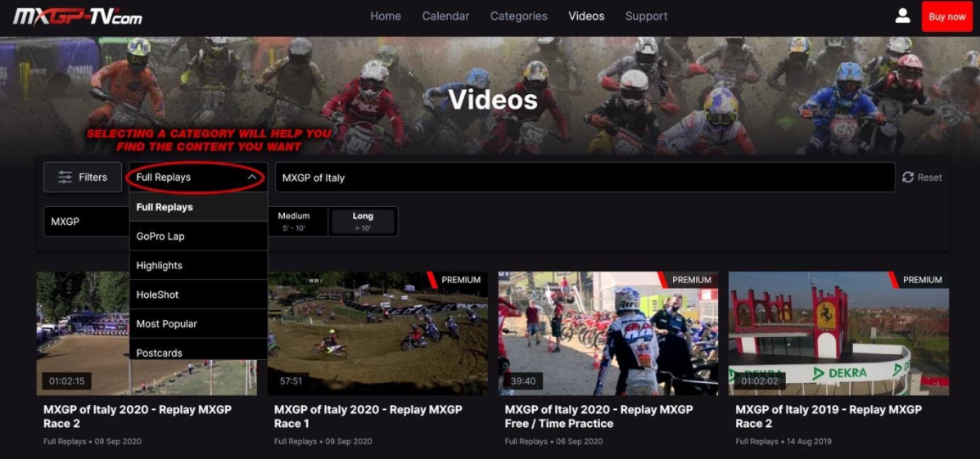Play the 2020 Free / Time Practice video
Image resolution: width=980 pixels, height=459 pixels.
click(x=608, y=333)
